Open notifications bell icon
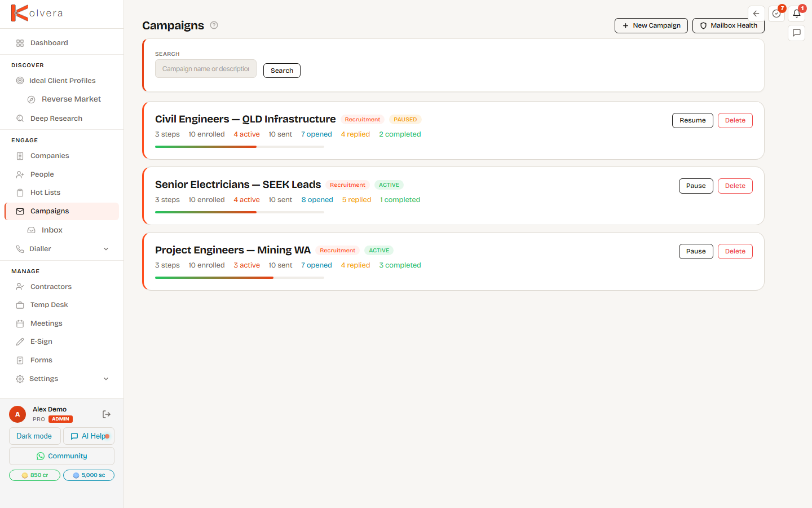The height and width of the screenshot is (508, 812). point(797,14)
